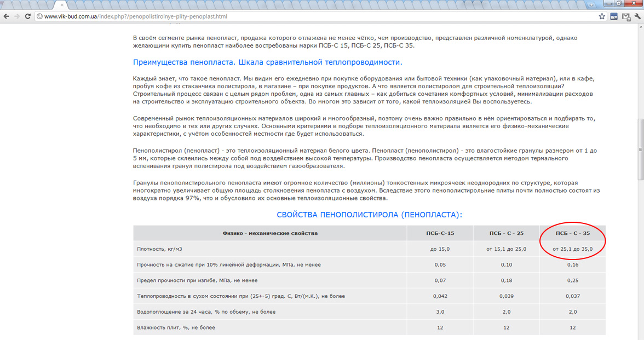The height and width of the screenshot is (340, 644).
Task: Close the current browser tab
Action: (x=62, y=5)
